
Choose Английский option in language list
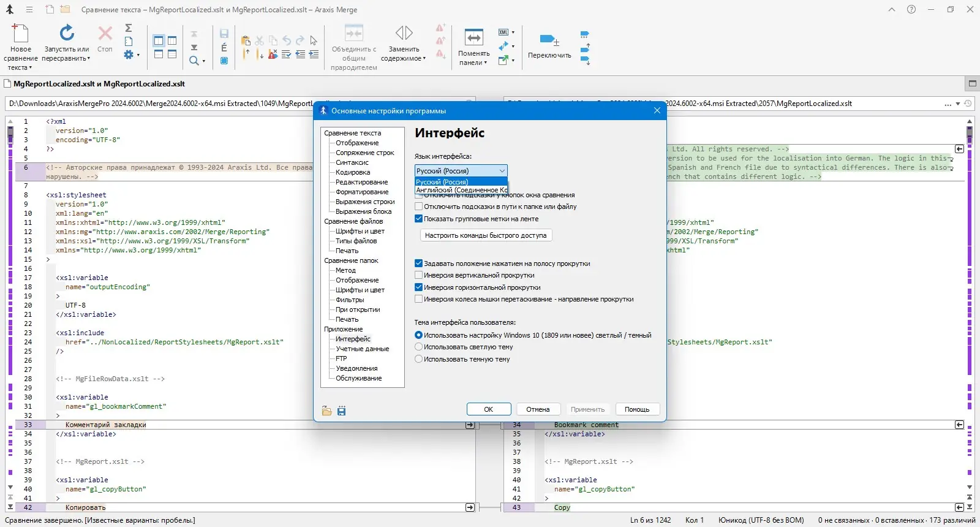tap(461, 190)
